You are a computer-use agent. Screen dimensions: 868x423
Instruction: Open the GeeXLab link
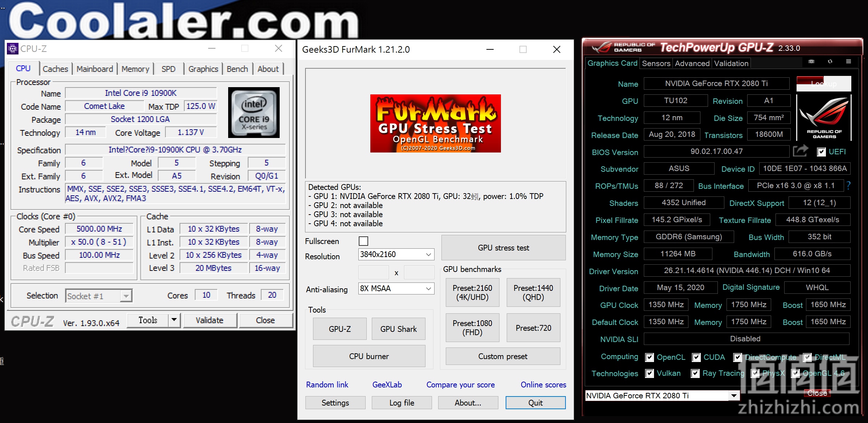point(387,385)
